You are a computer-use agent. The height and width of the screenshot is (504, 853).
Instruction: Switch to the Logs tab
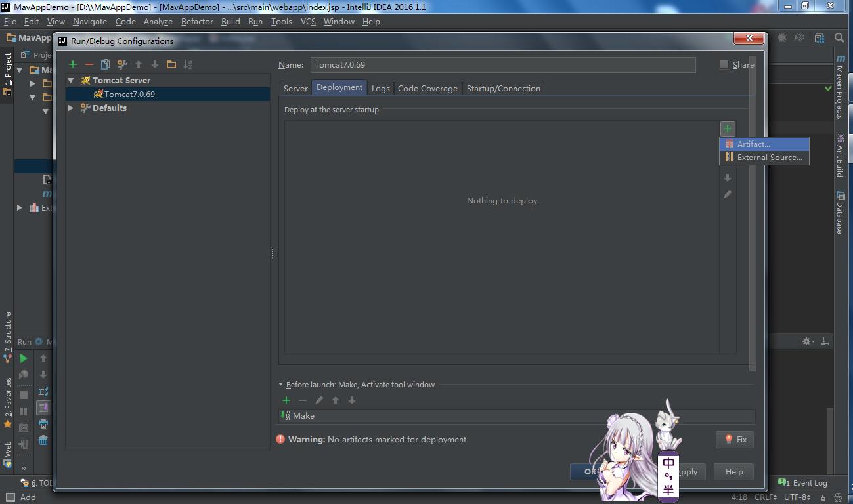(380, 88)
